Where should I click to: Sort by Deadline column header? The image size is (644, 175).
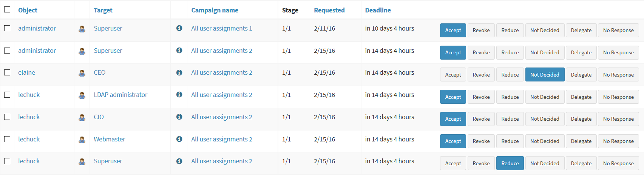click(x=378, y=10)
